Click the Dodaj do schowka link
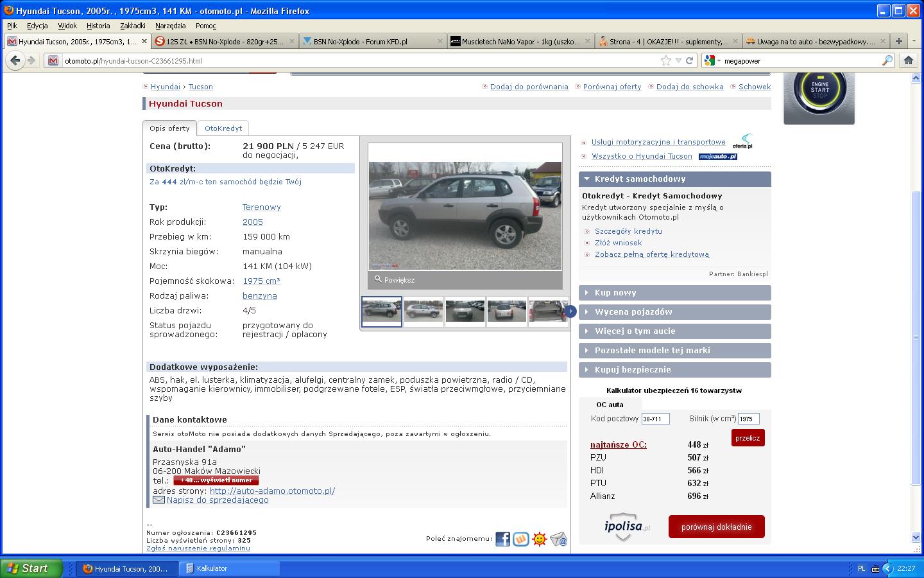924x578 pixels. [x=690, y=87]
